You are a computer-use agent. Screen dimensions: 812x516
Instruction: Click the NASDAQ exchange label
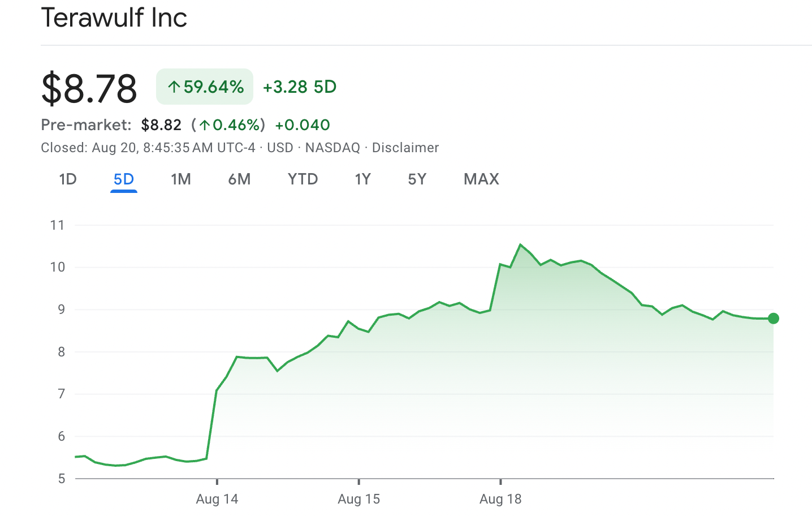point(332,148)
